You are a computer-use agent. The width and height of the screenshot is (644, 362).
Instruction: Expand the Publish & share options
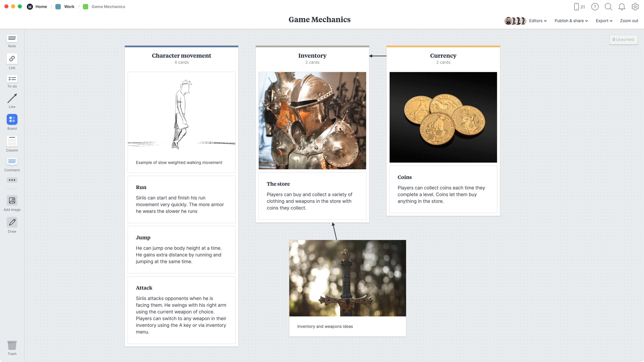[x=571, y=21]
